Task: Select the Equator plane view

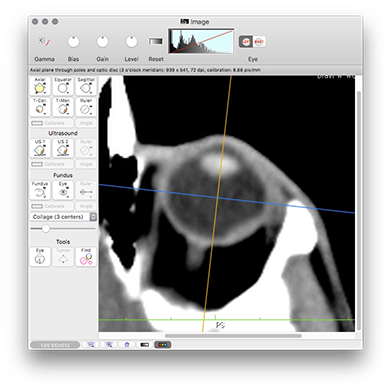Action: 63,86
